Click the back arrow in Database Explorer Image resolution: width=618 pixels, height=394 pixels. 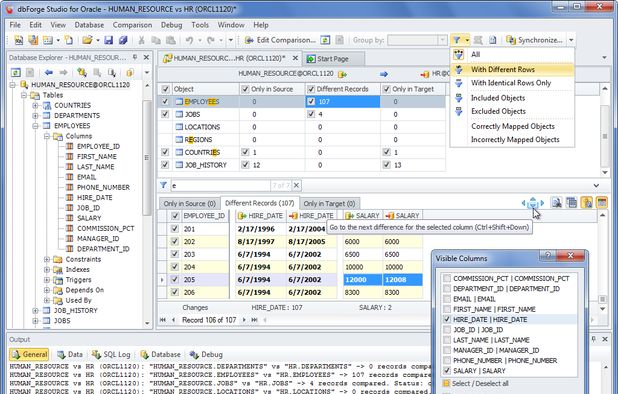click(48, 72)
